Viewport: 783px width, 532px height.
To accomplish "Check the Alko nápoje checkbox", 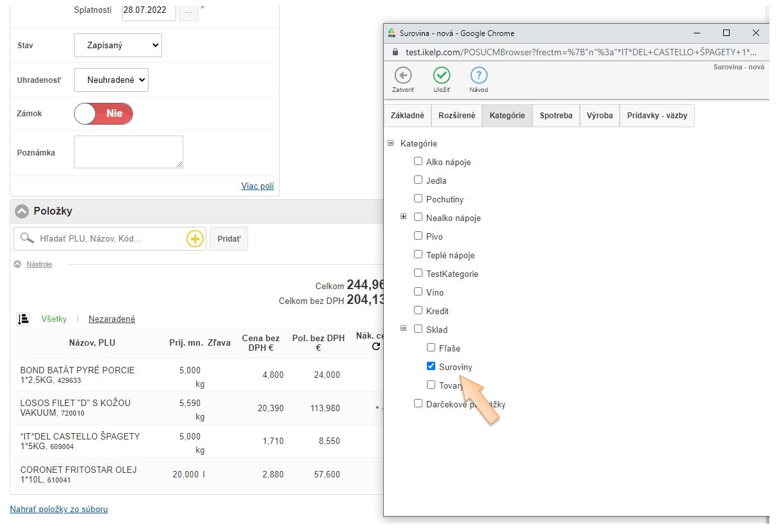I will [419, 161].
